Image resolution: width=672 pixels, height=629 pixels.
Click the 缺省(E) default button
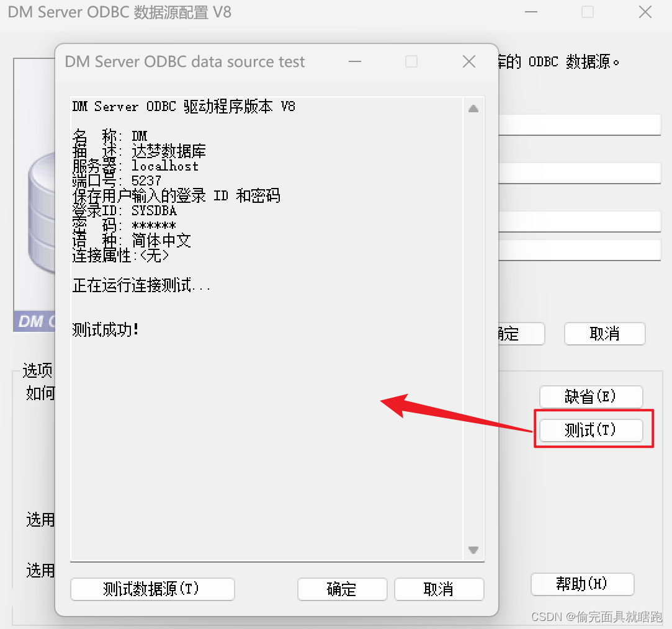point(591,396)
